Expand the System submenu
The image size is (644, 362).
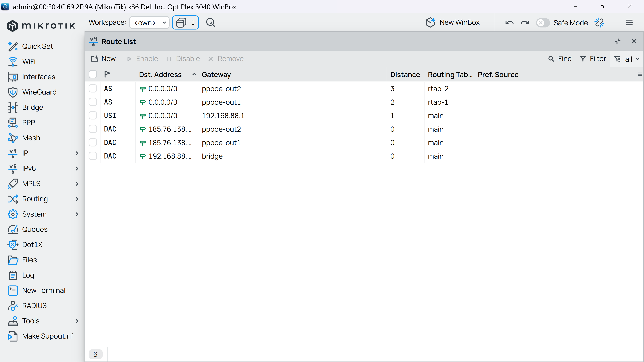[77, 214]
